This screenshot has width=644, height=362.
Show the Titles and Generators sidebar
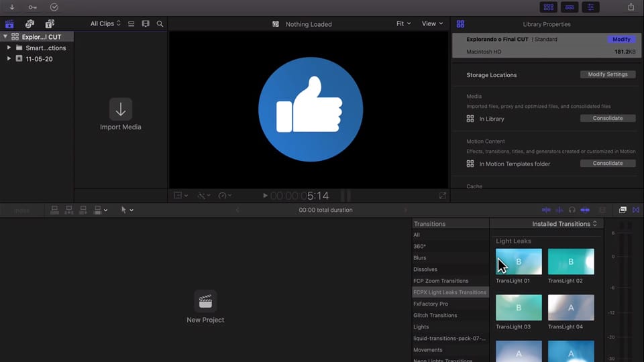point(50,24)
